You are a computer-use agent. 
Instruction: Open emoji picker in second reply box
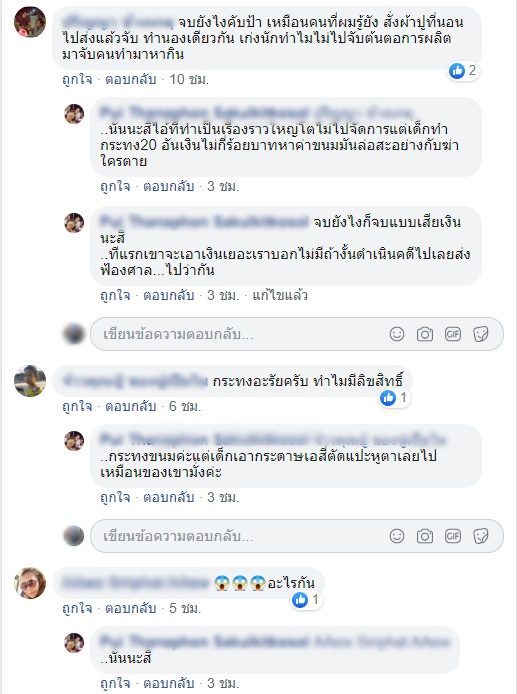(397, 536)
